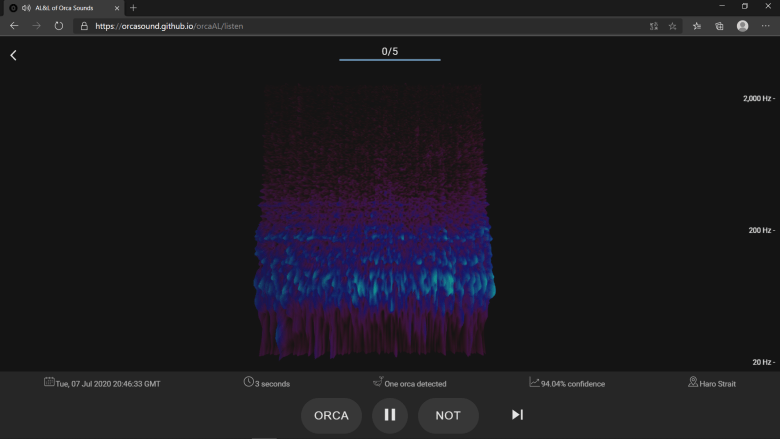The width and height of the screenshot is (780, 439).
Task: Label the clip as NOT
Action: pyautogui.click(x=448, y=415)
